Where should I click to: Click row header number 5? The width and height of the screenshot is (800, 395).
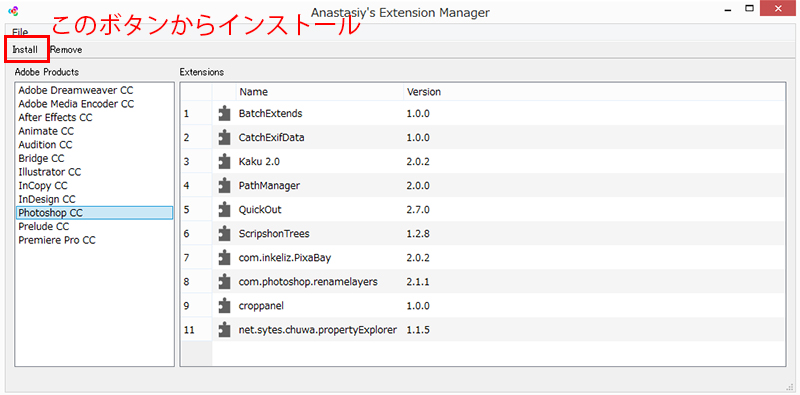196,210
